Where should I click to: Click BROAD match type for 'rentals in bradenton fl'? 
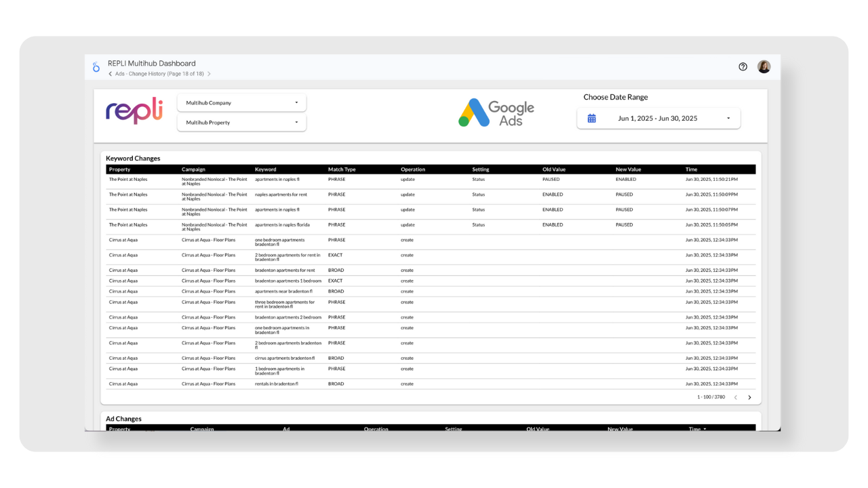click(336, 384)
